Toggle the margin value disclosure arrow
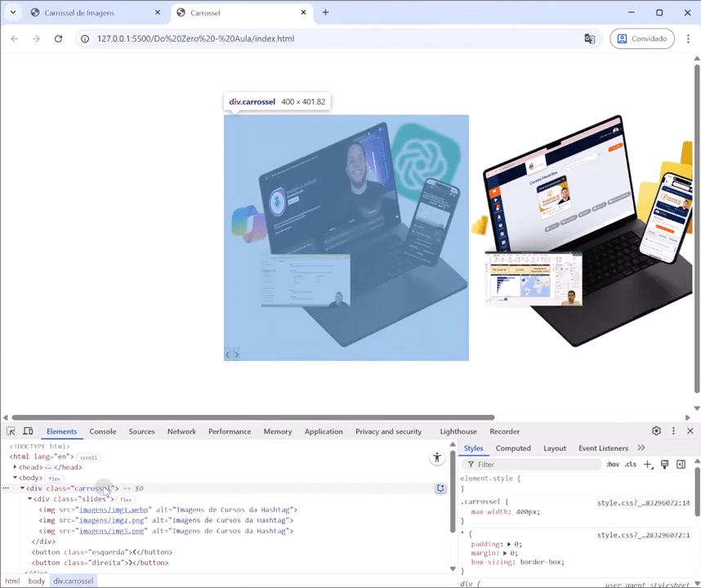The width and height of the screenshot is (701, 588). [x=505, y=553]
